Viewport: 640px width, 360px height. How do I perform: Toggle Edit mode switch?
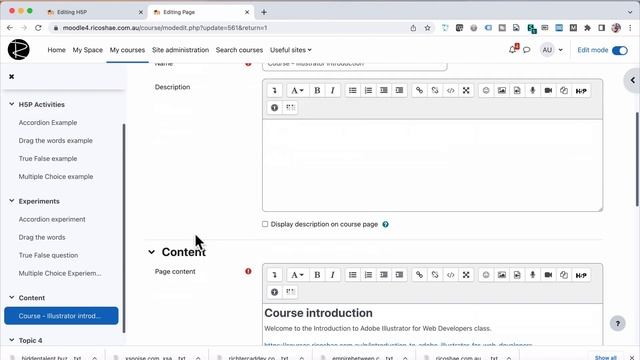(620, 50)
